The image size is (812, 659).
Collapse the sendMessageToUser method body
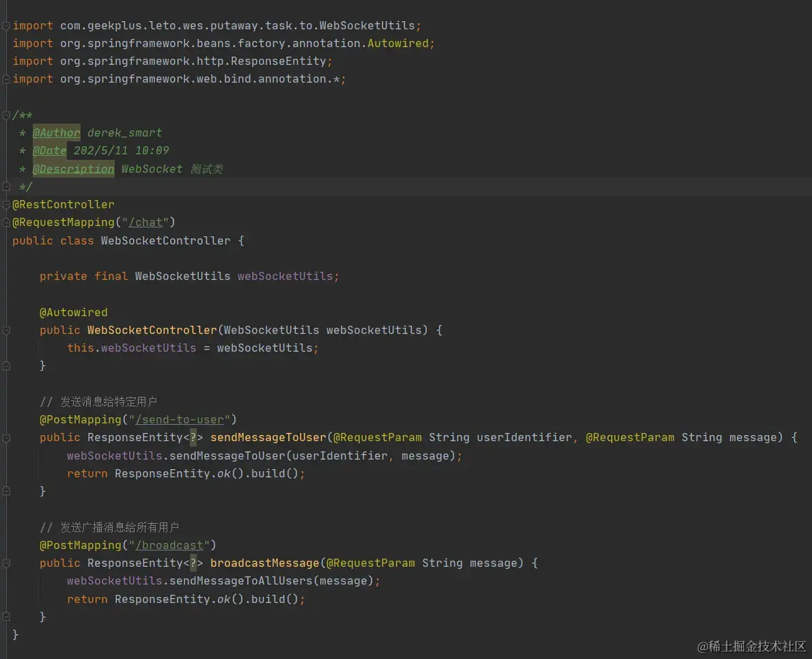pos(6,438)
